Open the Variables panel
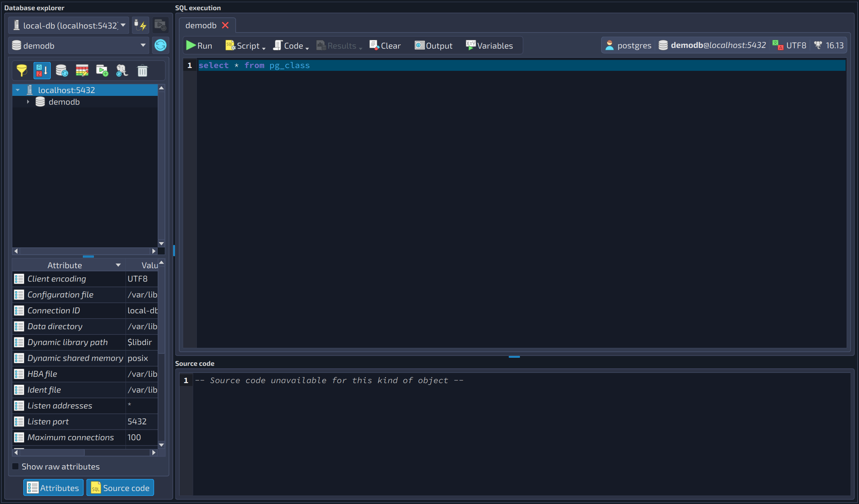 [490, 45]
